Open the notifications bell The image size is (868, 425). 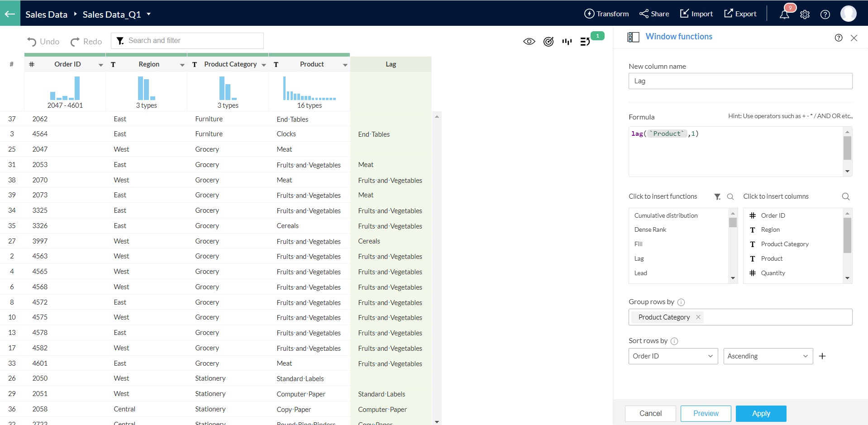[x=784, y=14]
